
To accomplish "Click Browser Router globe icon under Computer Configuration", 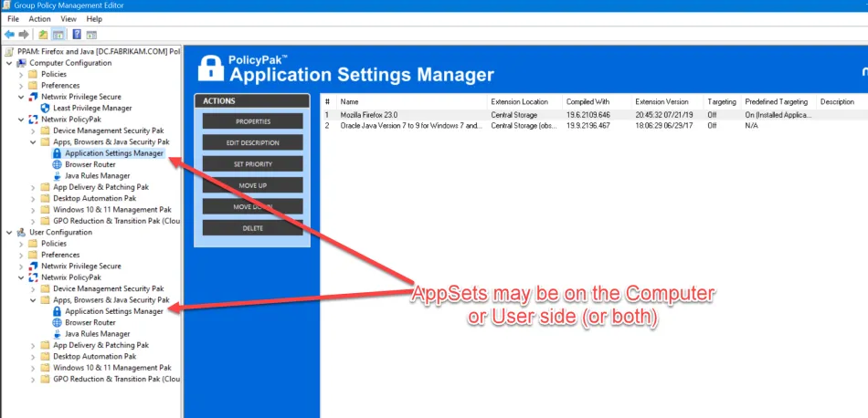I will click(x=57, y=164).
